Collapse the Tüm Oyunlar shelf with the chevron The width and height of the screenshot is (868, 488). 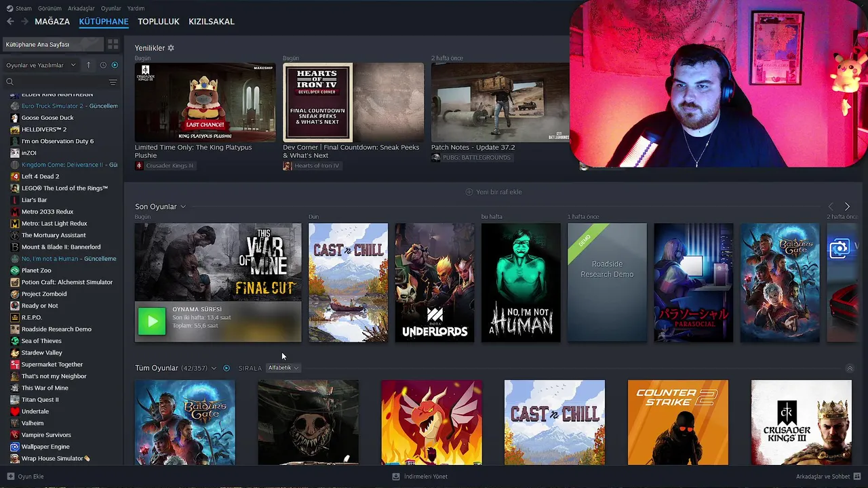click(850, 369)
